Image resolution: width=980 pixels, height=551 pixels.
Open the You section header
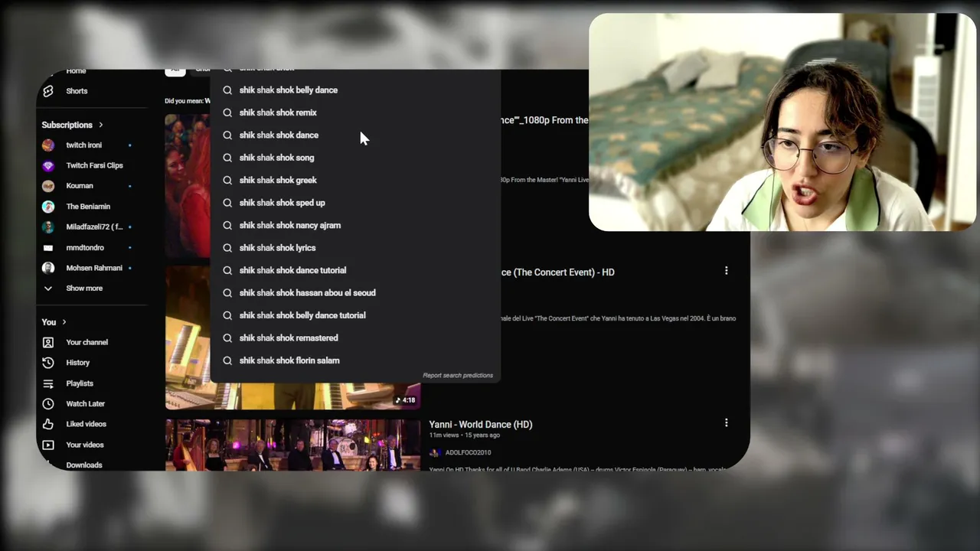tap(54, 322)
